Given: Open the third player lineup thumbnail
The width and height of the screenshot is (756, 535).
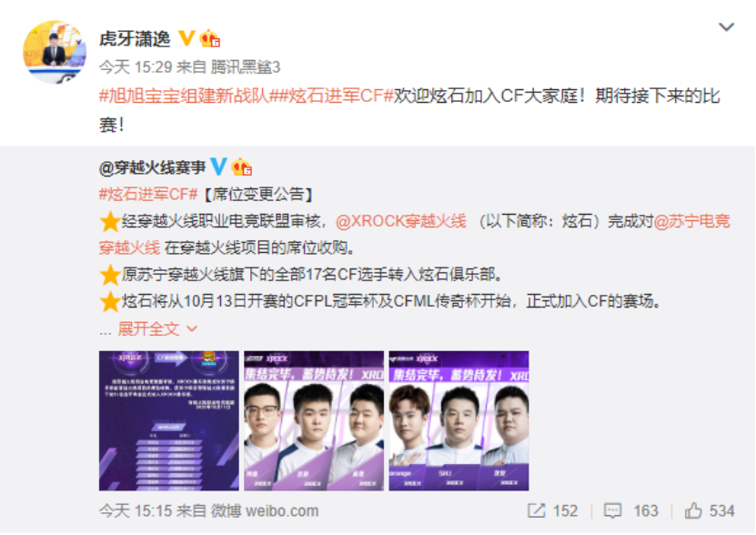Looking at the screenshot, I should [459, 420].
